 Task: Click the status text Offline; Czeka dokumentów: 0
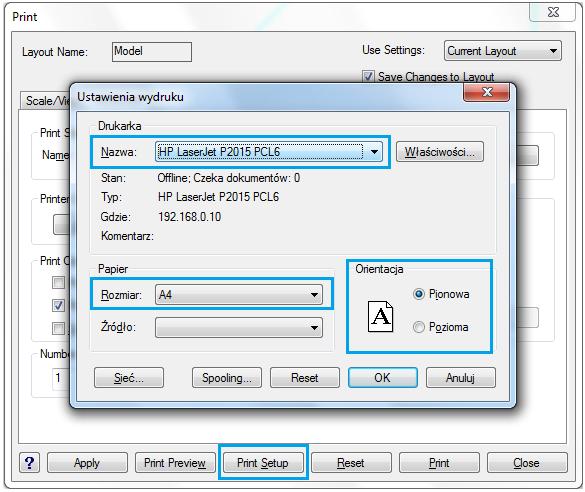(229, 178)
